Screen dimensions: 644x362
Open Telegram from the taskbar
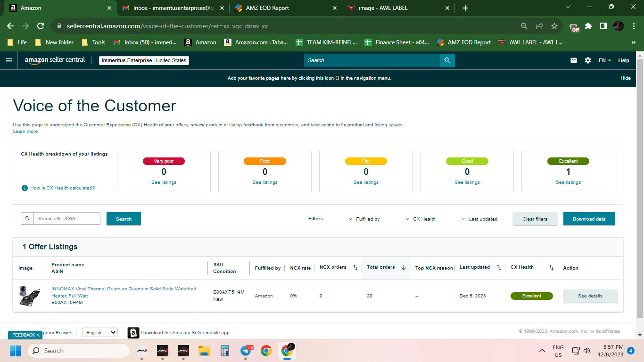[x=246, y=351]
